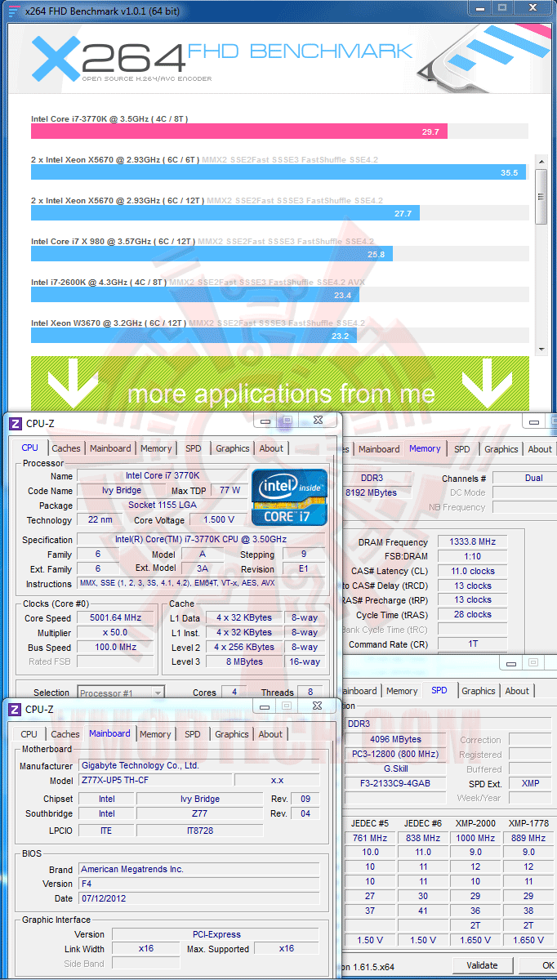This screenshot has height=980, width=557.
Task: Click the Graphic Interface Version 'PCI-Express'
Action: pos(216,934)
